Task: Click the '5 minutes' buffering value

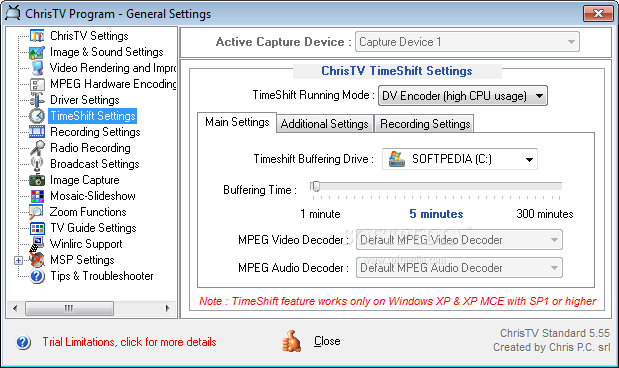Action: point(436,214)
